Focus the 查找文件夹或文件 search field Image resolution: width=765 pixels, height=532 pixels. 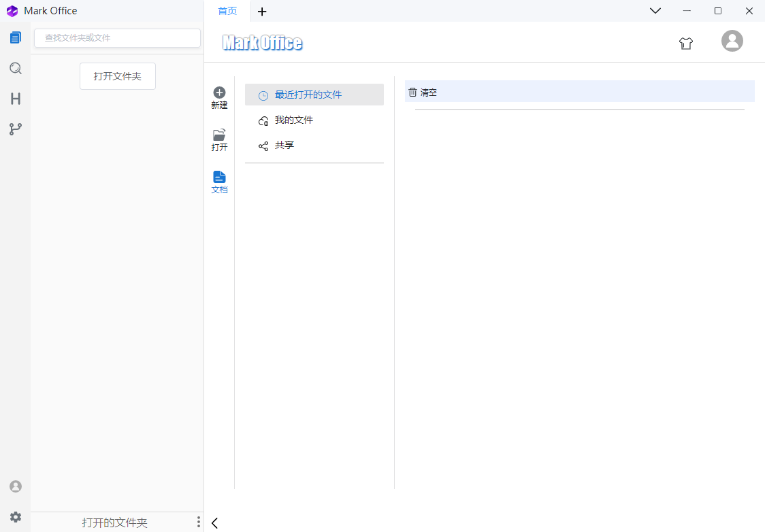point(117,38)
